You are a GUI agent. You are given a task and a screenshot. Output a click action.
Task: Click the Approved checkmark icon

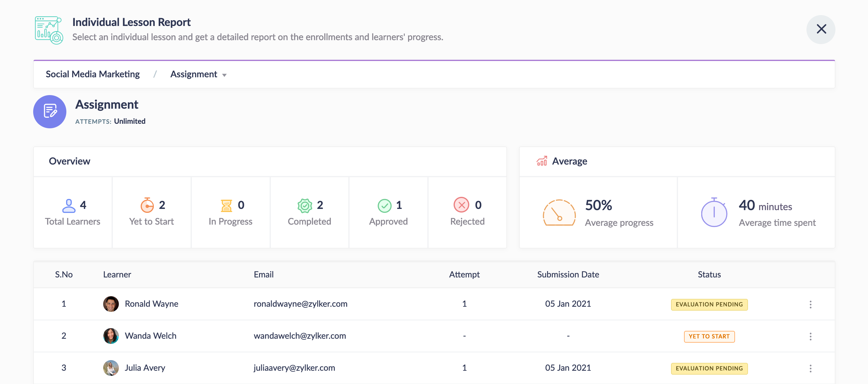[384, 205]
